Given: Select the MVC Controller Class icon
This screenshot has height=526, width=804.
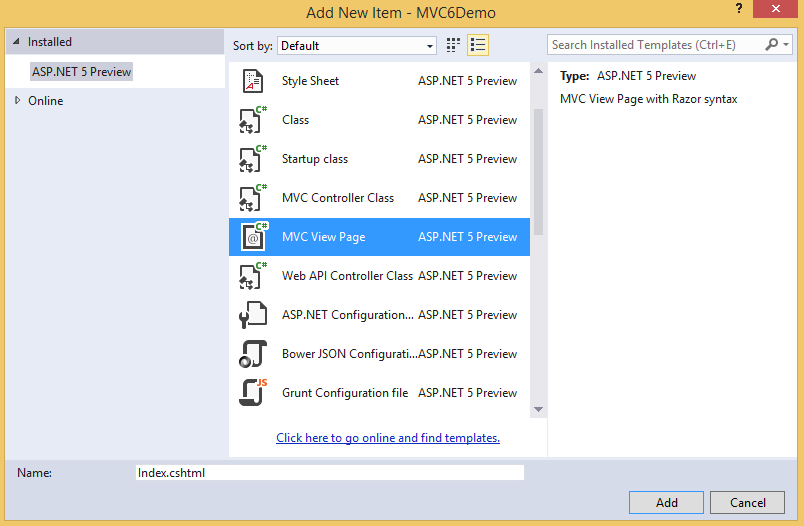Looking at the screenshot, I should [x=253, y=198].
